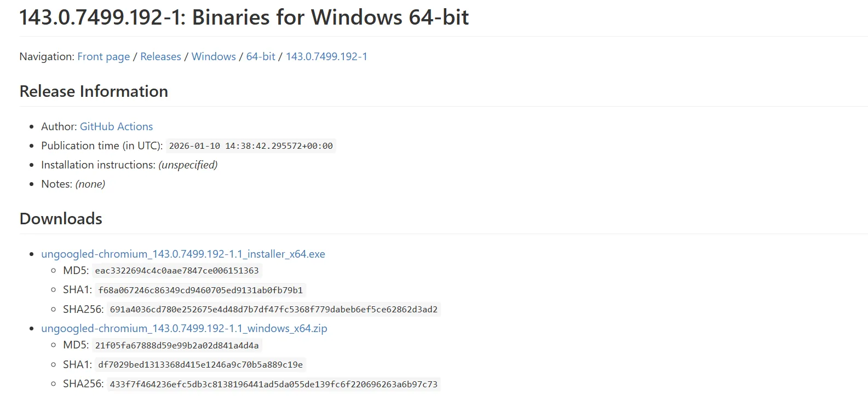868x413 pixels.
Task: Open the Windows releases link
Action: (214, 56)
